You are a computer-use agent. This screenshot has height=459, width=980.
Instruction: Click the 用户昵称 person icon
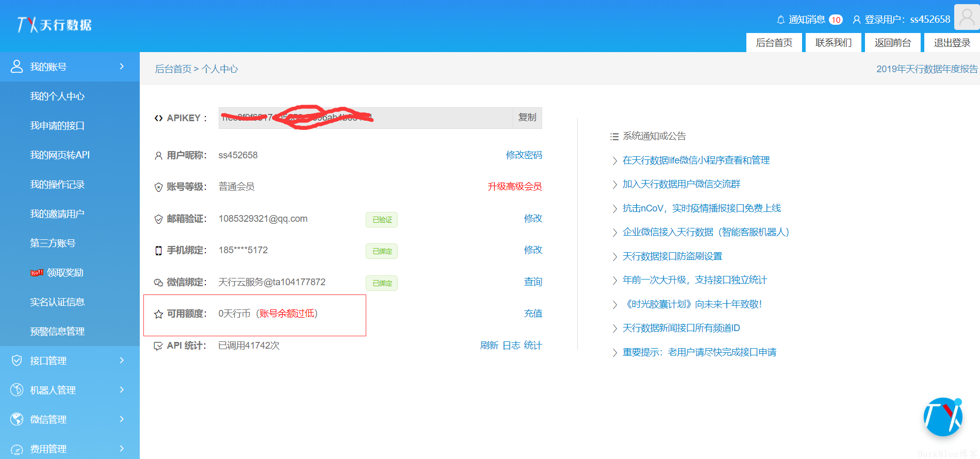(158, 156)
